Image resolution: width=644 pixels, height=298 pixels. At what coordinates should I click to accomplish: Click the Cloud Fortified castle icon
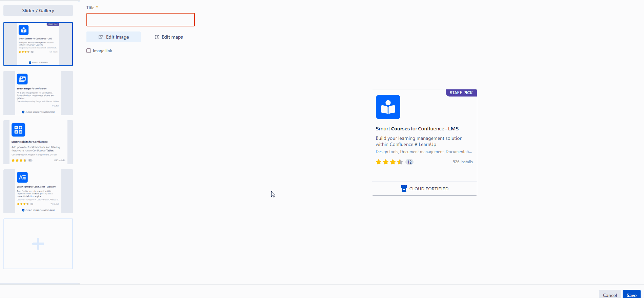404,189
